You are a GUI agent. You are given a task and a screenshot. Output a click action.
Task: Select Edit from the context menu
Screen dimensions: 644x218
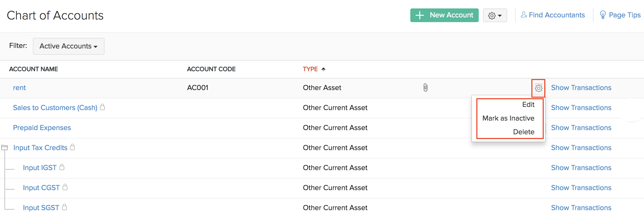pyautogui.click(x=528, y=105)
